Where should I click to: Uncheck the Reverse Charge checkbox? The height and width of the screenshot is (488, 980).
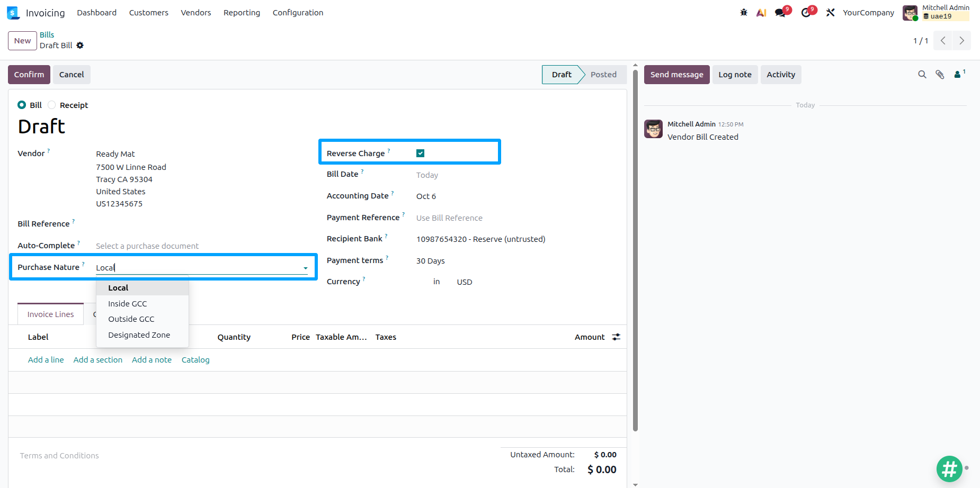coord(420,153)
